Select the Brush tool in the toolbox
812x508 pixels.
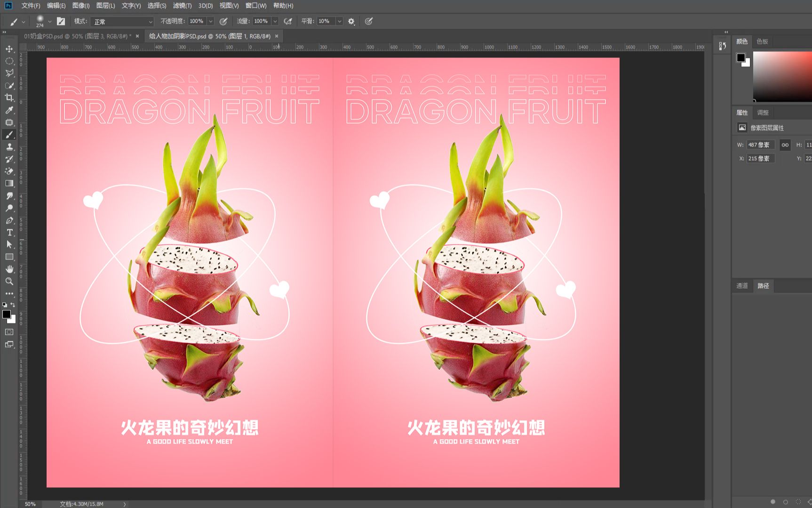click(9, 135)
